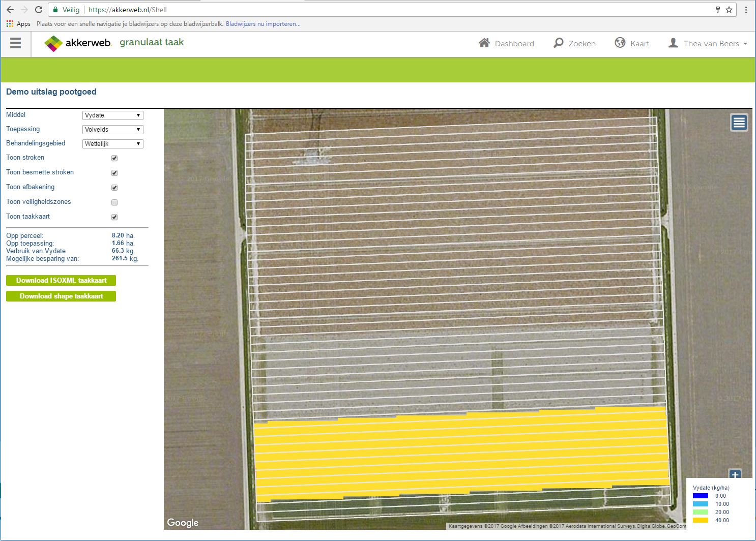
Task: Click Verbruik van Vydate value 66.3 kg
Action: coord(123,251)
